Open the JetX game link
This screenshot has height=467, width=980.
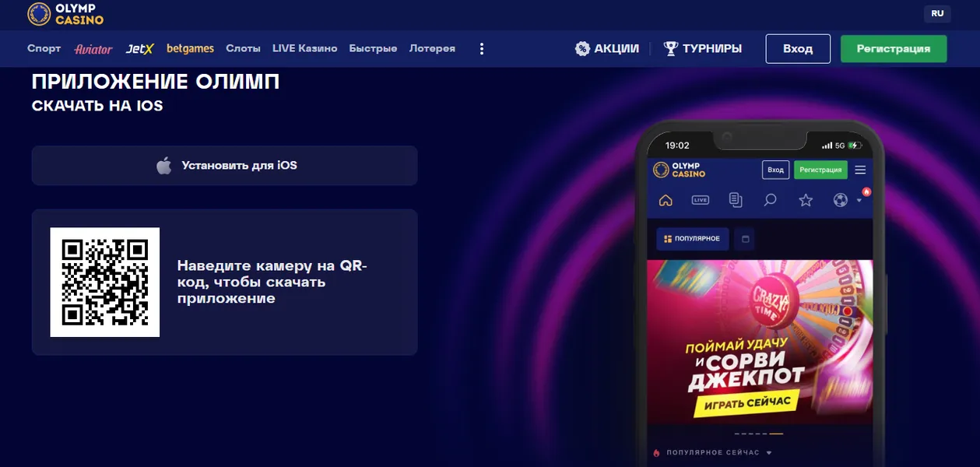tap(140, 48)
